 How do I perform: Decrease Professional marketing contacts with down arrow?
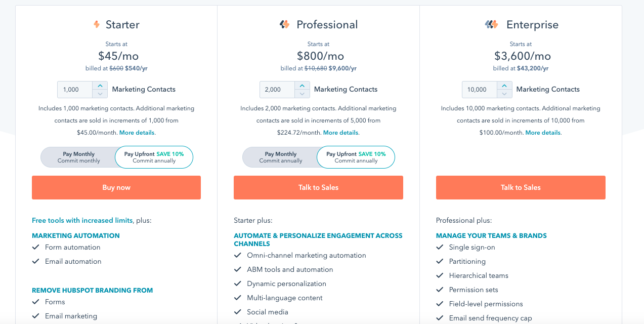pyautogui.click(x=302, y=94)
